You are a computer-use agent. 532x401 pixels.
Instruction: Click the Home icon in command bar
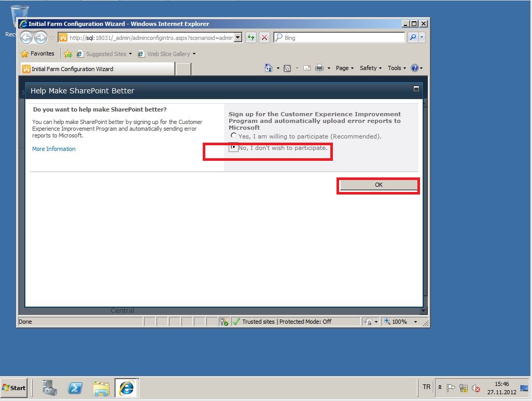(x=268, y=68)
